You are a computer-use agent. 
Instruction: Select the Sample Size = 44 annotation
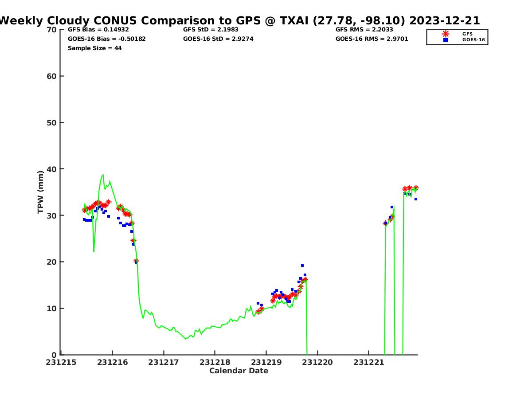tap(94, 48)
